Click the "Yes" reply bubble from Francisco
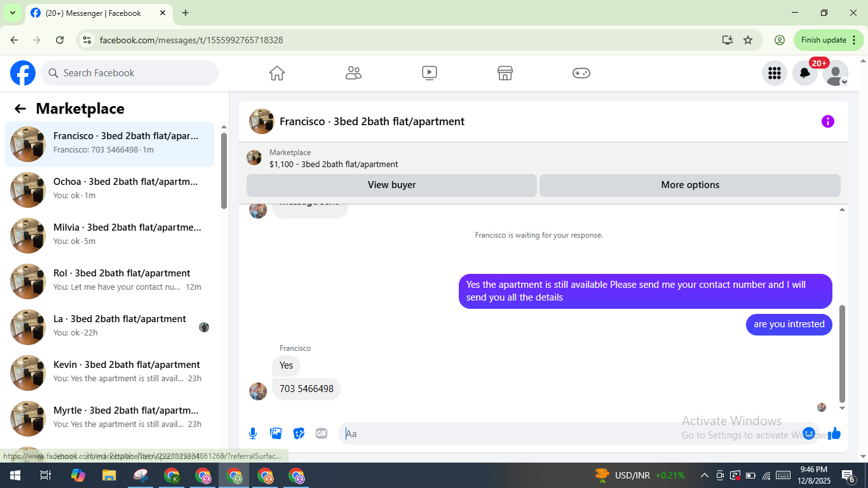868x488 pixels. pos(287,365)
